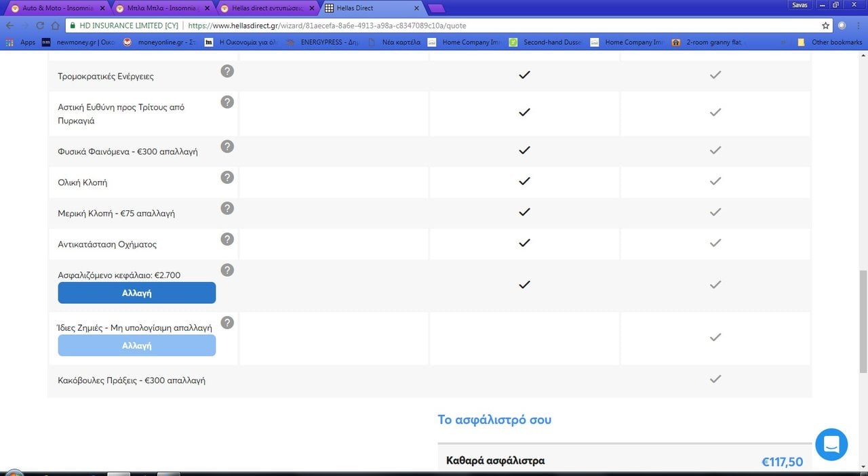Open Second-hand Dusse bookmark

pos(547,42)
